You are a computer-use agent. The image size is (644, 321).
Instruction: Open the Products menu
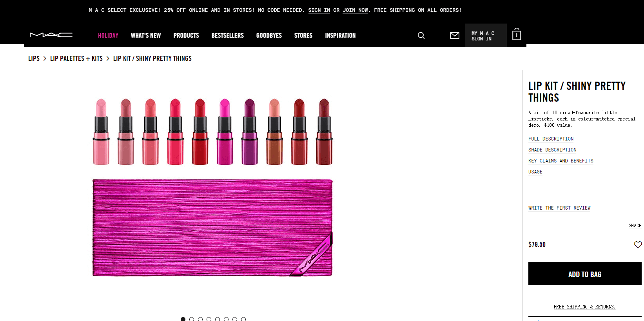click(186, 35)
